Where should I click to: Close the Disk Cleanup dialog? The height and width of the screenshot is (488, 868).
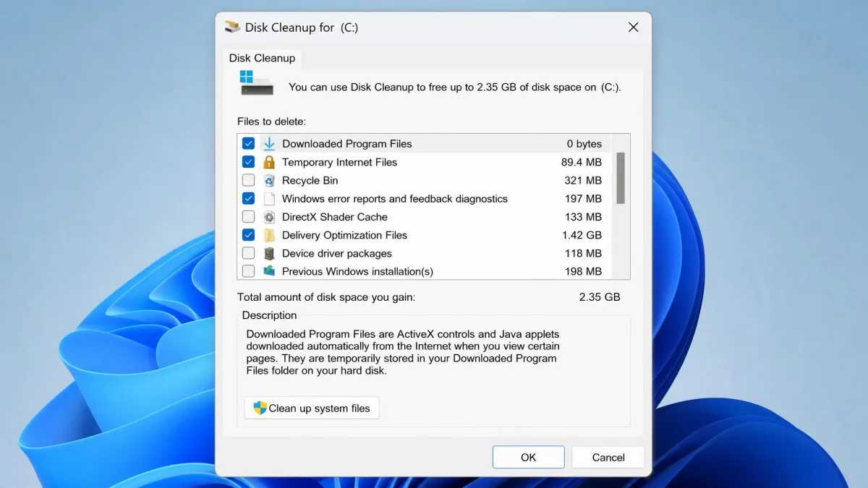click(x=633, y=27)
